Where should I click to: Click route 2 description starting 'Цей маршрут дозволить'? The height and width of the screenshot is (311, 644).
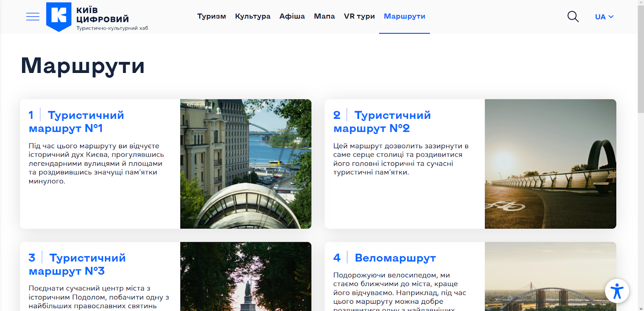[x=401, y=159]
